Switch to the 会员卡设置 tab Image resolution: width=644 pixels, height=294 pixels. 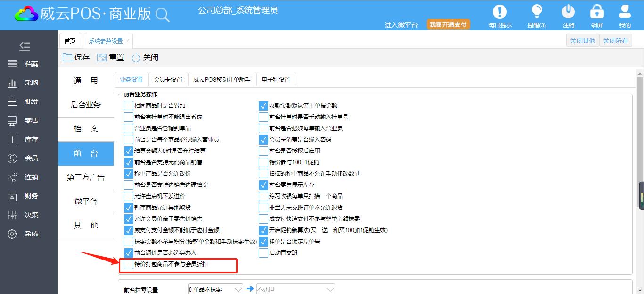(x=168, y=80)
